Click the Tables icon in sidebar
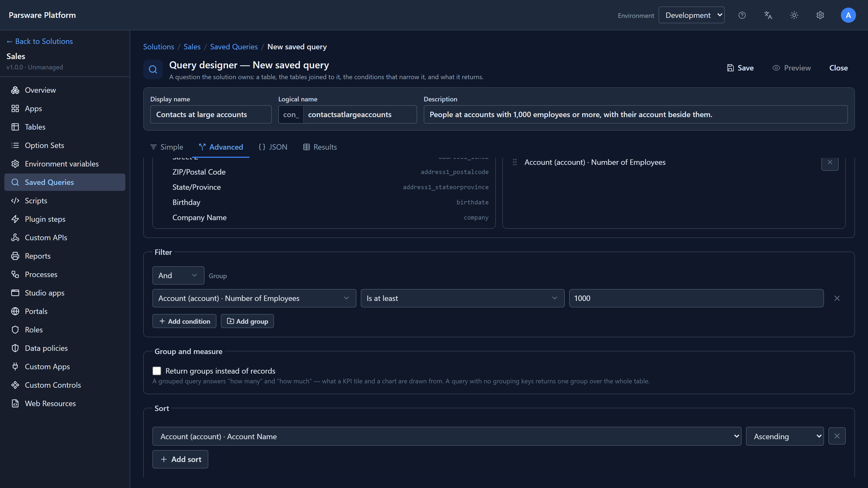868x488 pixels. point(15,127)
